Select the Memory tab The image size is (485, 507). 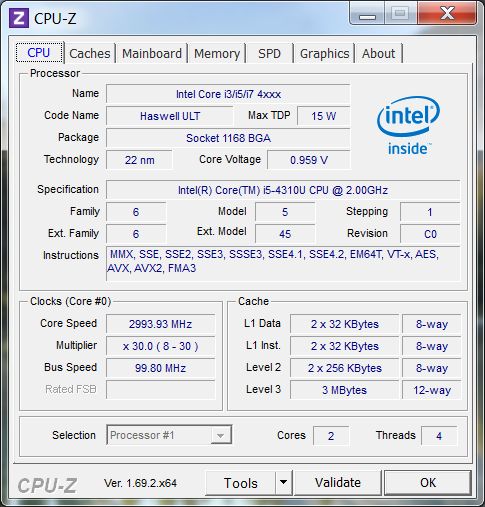(217, 53)
